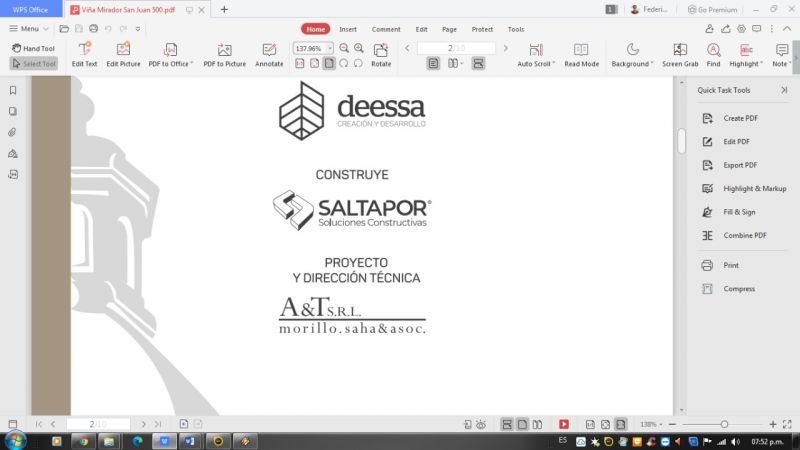Collapse the ribbon with the up chevron
800x450 pixels.
point(787,29)
